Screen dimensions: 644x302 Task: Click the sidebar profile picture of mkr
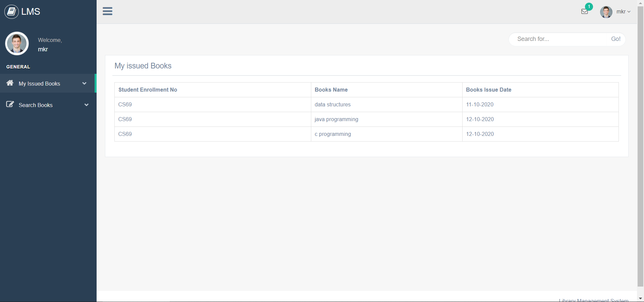coord(17,43)
